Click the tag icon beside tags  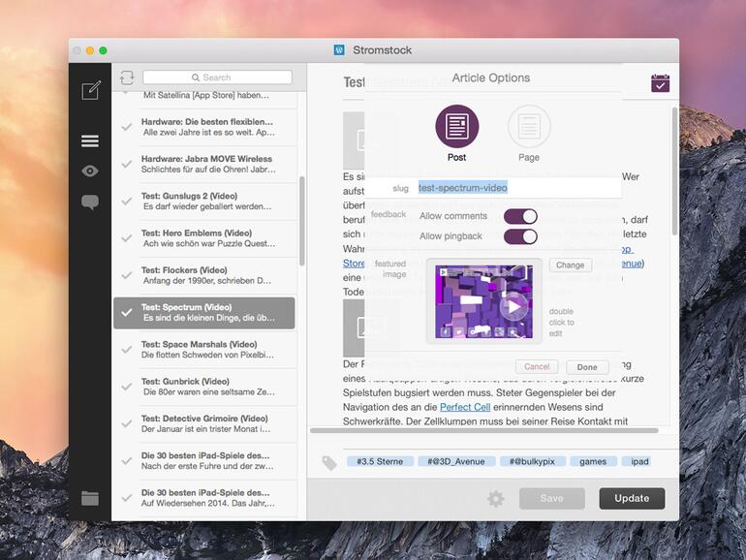pyautogui.click(x=329, y=462)
